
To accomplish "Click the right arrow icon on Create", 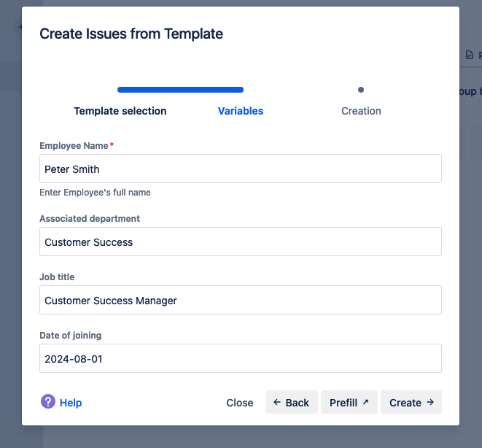I will (x=430, y=402).
